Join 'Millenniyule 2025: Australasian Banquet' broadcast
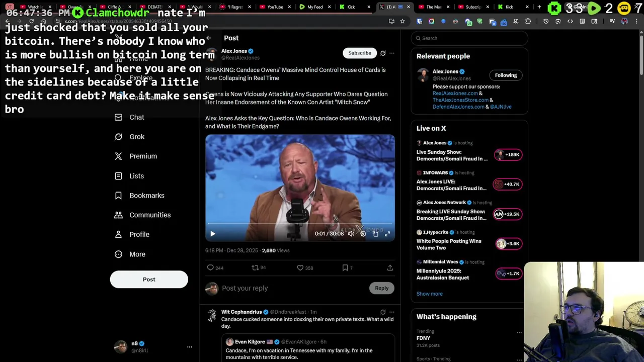644x362 pixels. [x=469, y=270]
